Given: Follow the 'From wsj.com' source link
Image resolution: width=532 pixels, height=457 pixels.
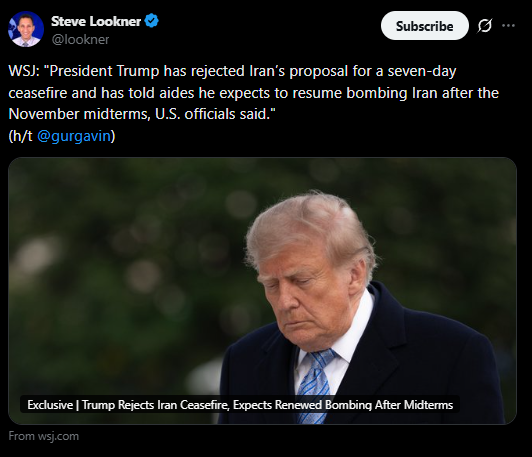Looking at the screenshot, I should [x=44, y=436].
